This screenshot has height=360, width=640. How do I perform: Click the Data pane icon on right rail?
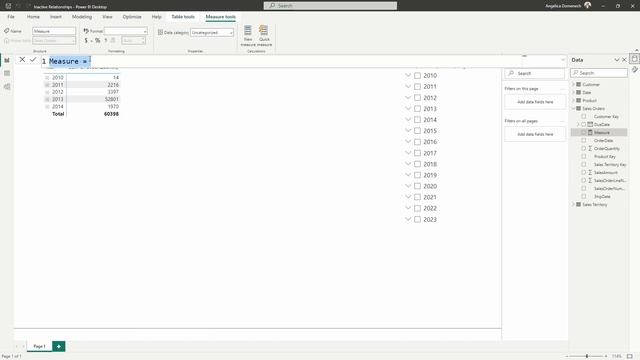tap(635, 59)
